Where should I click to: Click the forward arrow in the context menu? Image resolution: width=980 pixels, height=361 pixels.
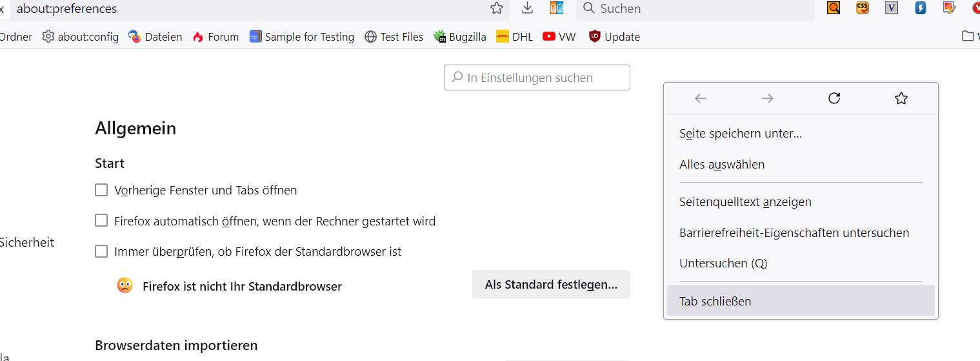click(767, 98)
